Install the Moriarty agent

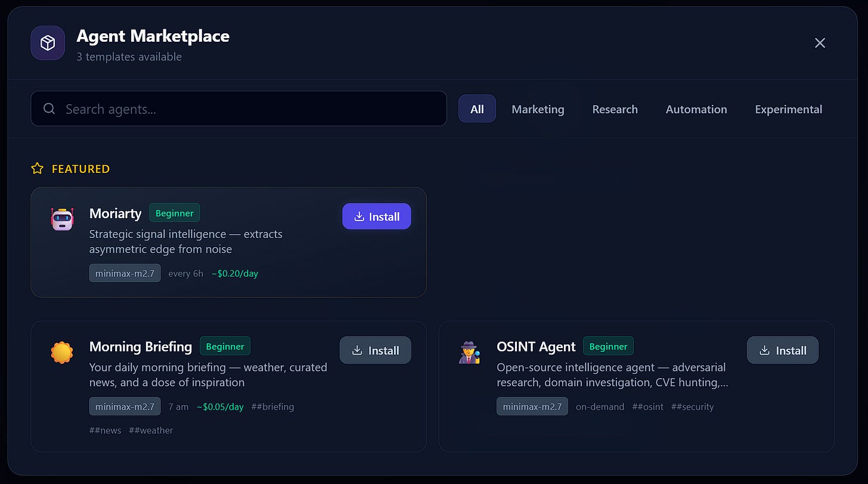(x=377, y=216)
